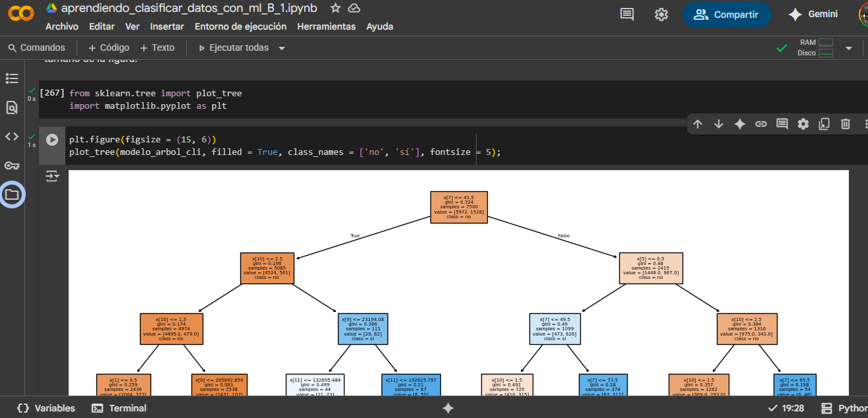Screen dimensions: 868x418
Task: Click the Google Drive icon beside the title
Action: click(51, 8)
